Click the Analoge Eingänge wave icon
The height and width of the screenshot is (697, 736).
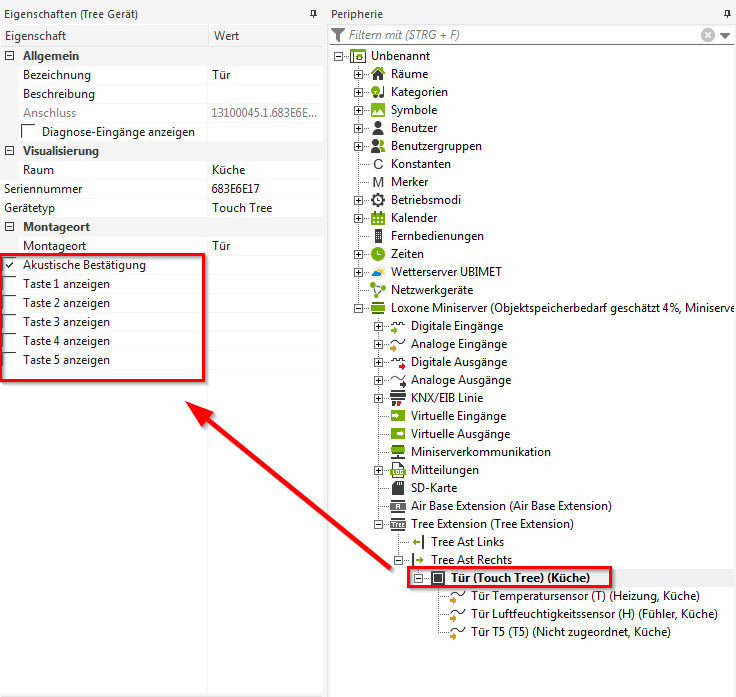(398, 344)
